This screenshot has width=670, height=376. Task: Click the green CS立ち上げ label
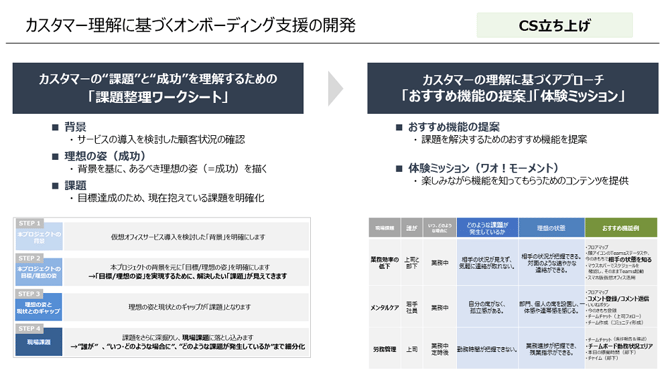(x=555, y=25)
